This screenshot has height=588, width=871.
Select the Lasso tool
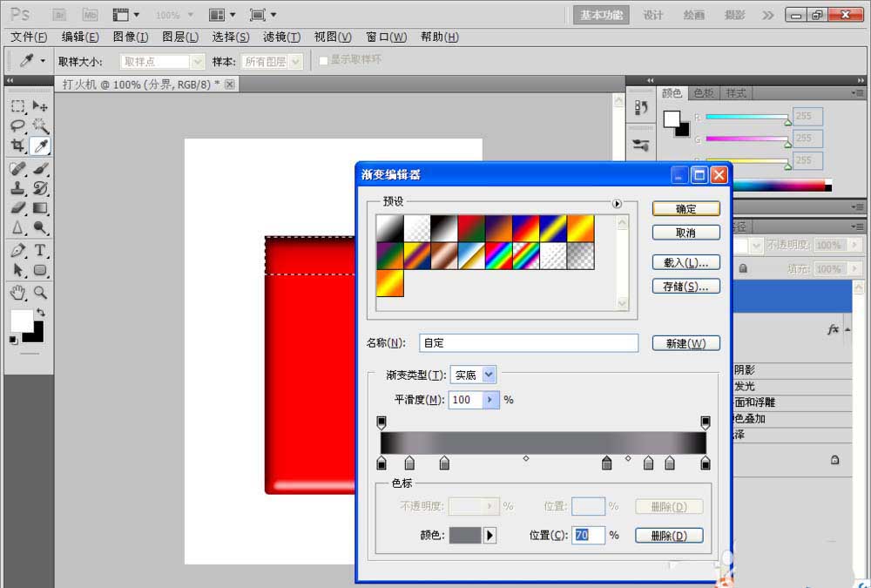click(x=17, y=125)
